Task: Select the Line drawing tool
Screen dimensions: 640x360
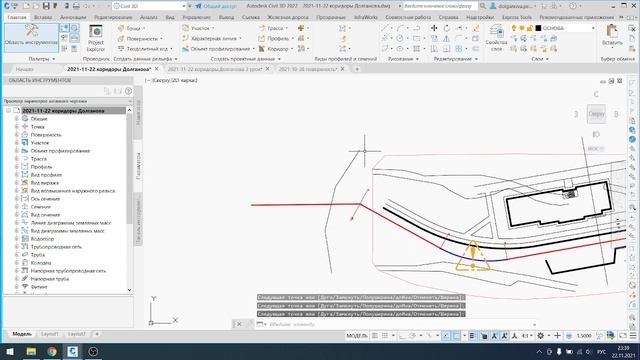Action: pos(384,28)
